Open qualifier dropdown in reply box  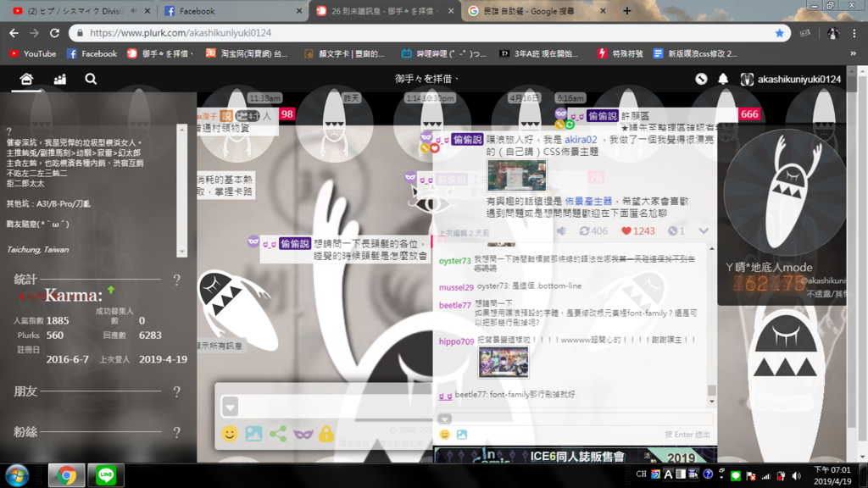pyautogui.click(x=444, y=419)
